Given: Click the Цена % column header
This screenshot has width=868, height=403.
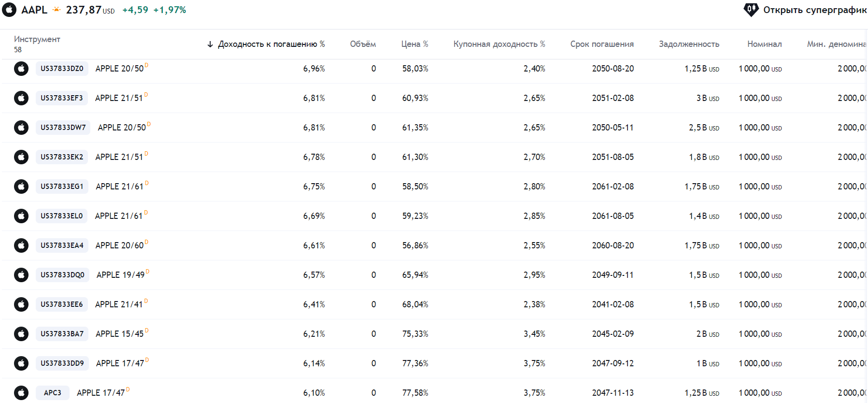Looking at the screenshot, I should tap(414, 44).
